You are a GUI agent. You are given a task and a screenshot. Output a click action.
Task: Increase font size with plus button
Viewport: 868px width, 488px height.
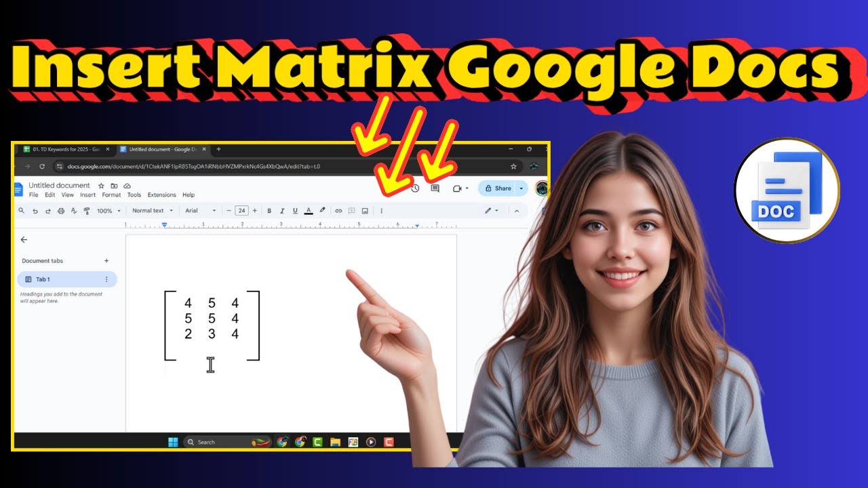[255, 211]
